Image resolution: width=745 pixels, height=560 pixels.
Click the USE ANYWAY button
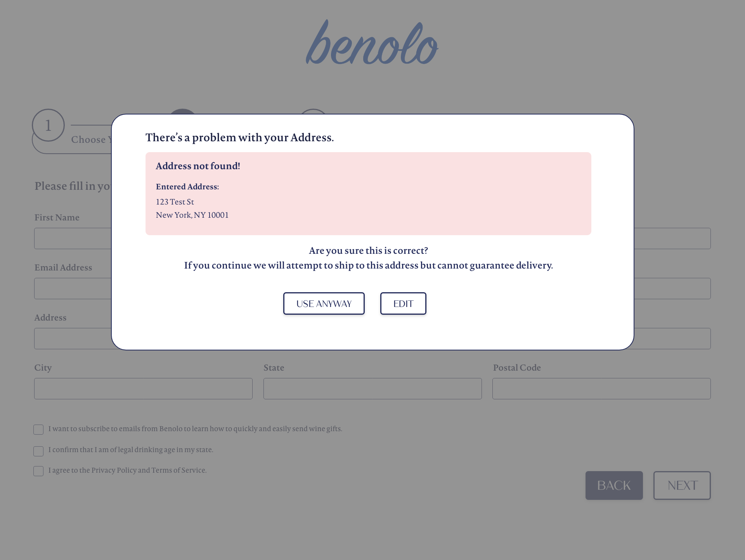(324, 303)
